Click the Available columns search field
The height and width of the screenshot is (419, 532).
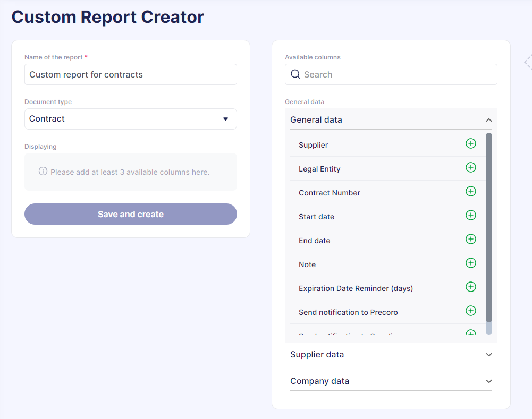[x=391, y=74]
